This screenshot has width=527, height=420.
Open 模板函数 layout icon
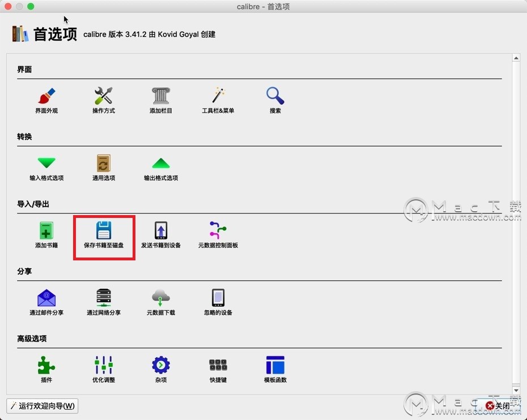275,365
